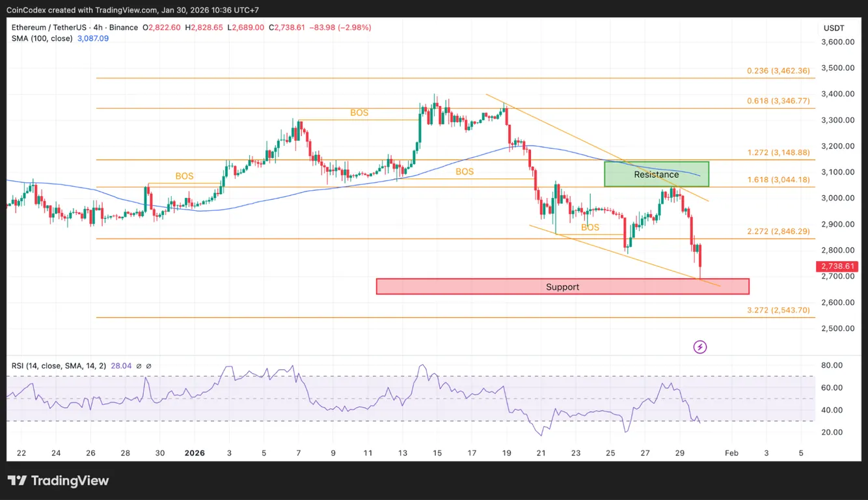
Task: Click the 80.00 RSI axis label
Action: (x=833, y=365)
